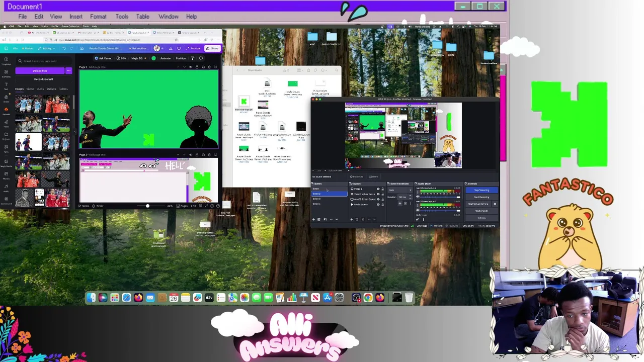Open the Table menu in Document1 frame
The image size is (644, 362).
[143, 17]
